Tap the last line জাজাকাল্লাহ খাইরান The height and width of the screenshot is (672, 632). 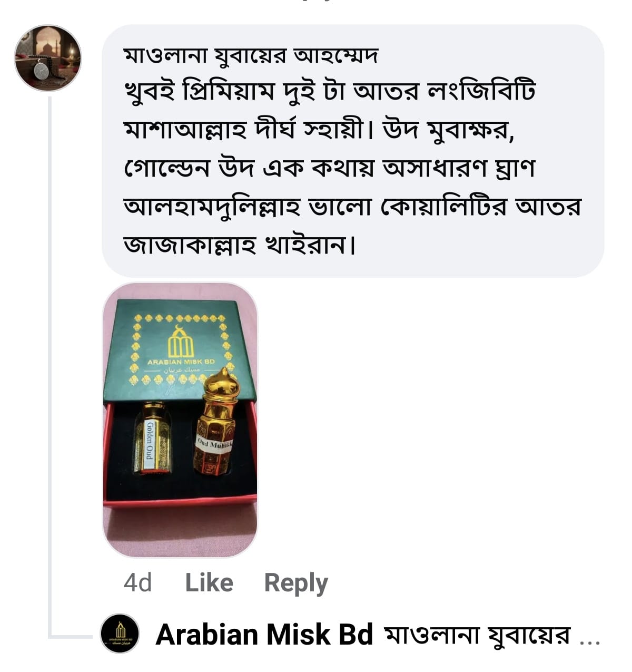tap(240, 245)
